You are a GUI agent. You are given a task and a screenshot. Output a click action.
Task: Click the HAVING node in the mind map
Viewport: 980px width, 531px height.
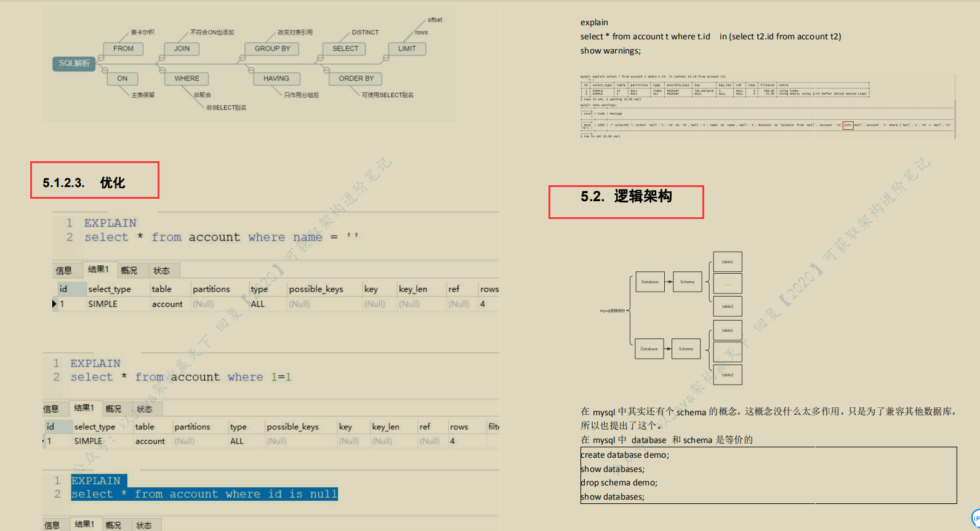276,79
